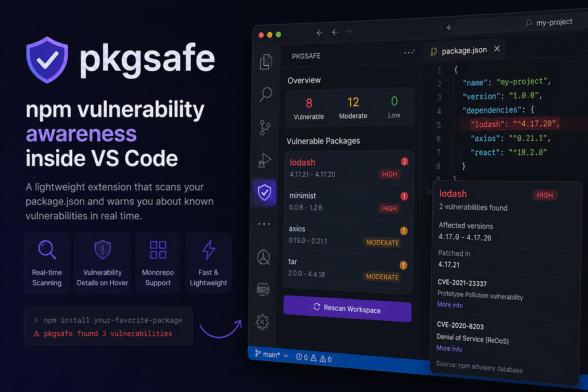Click the "react": "^18.2.0" code line
The width and height of the screenshot is (588, 392).
click(x=509, y=152)
